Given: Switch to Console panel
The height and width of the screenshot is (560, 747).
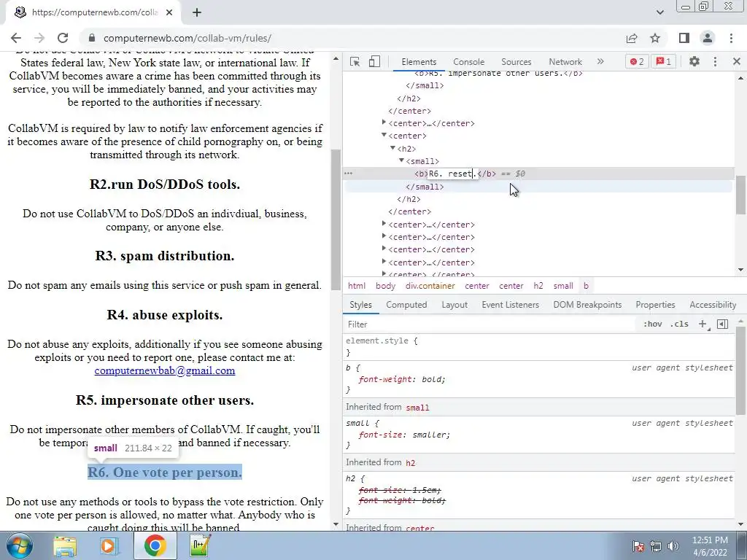Looking at the screenshot, I should (469, 62).
